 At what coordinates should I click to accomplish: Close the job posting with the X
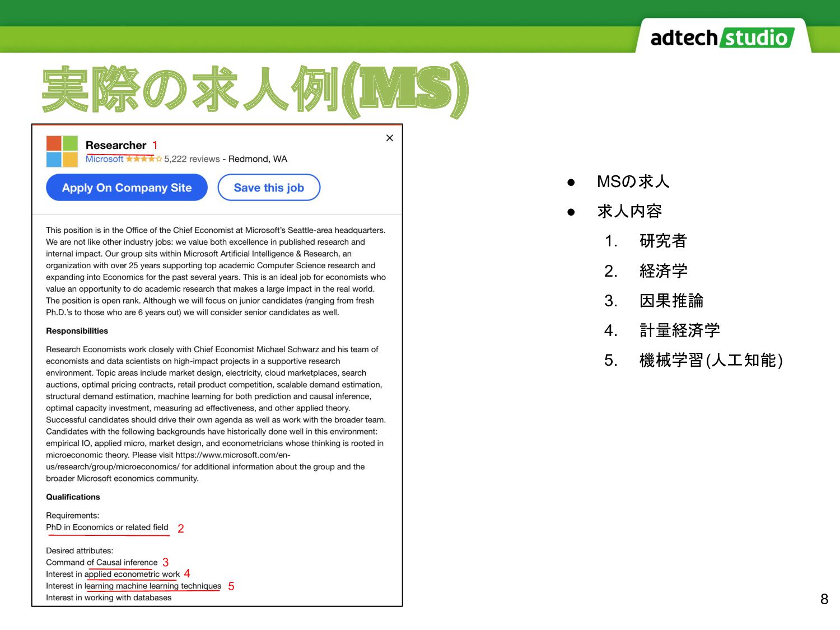click(x=390, y=138)
